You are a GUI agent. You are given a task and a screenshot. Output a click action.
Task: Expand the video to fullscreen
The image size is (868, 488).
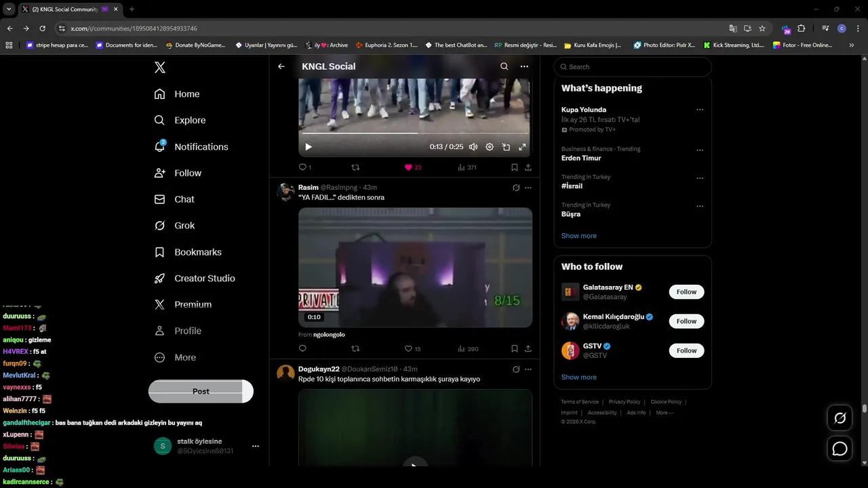tap(522, 147)
